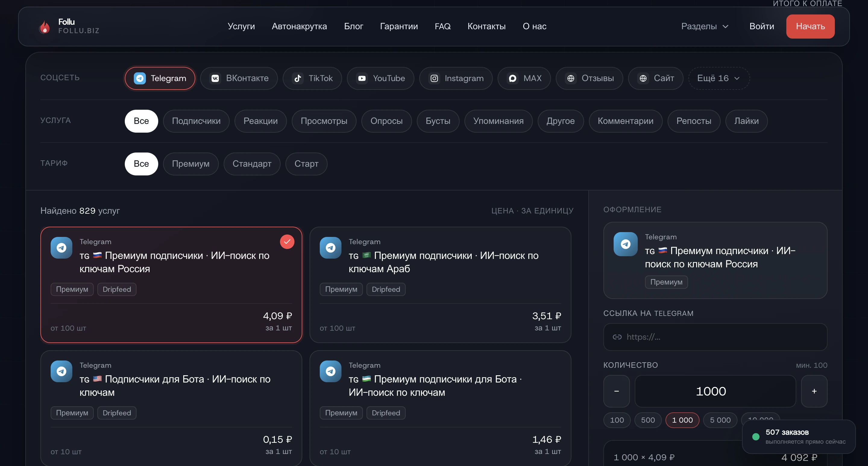The height and width of the screenshot is (466, 868).
Task: Select Реакции service filter
Action: click(x=260, y=121)
